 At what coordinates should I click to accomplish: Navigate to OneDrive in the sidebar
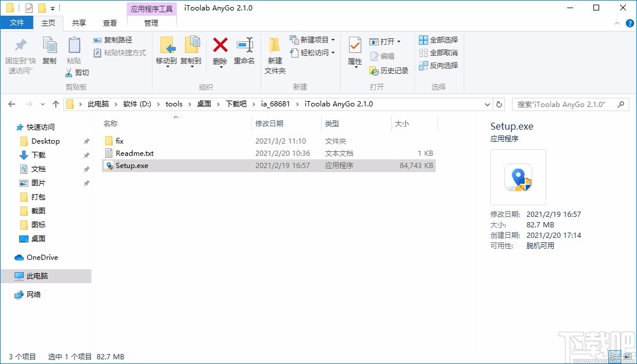[42, 257]
